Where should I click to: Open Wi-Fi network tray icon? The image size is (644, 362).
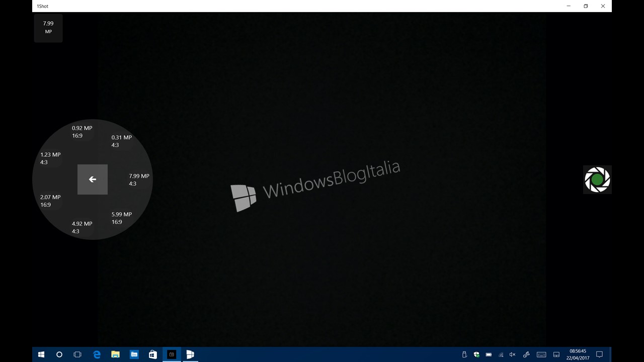(501, 354)
